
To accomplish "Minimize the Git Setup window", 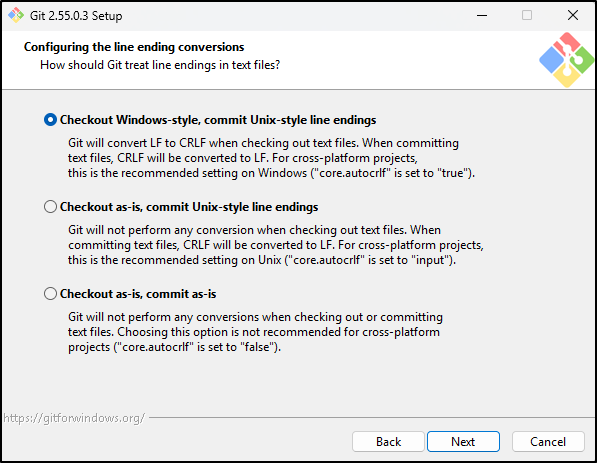I will [482, 16].
